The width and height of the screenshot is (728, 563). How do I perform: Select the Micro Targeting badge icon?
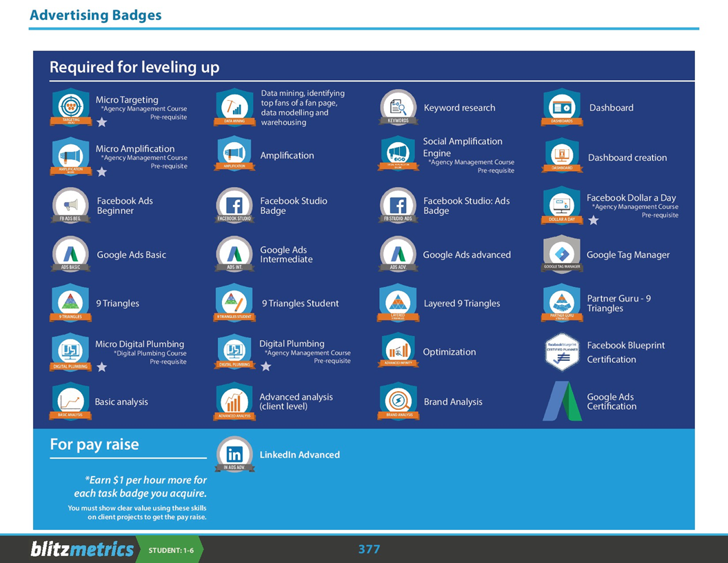71,107
